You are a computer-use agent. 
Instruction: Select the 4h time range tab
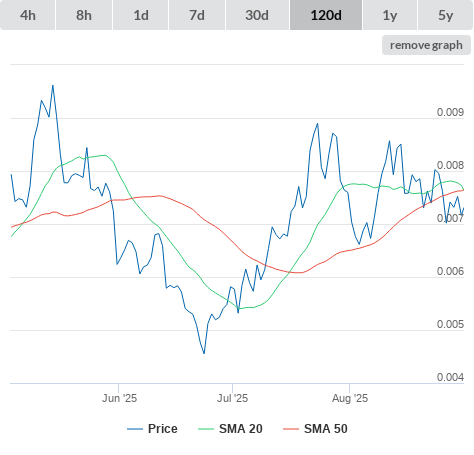pyautogui.click(x=28, y=15)
